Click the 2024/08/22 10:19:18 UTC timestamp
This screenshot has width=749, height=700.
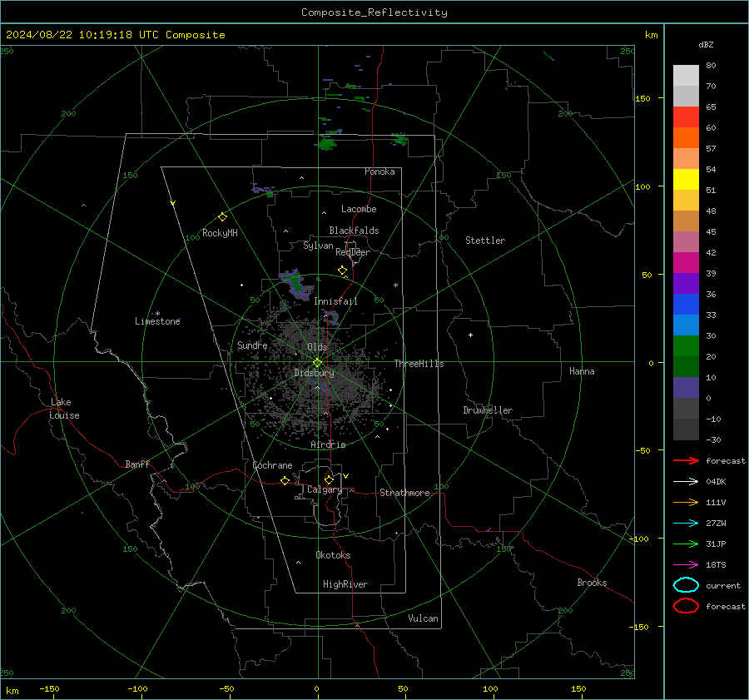(x=82, y=35)
